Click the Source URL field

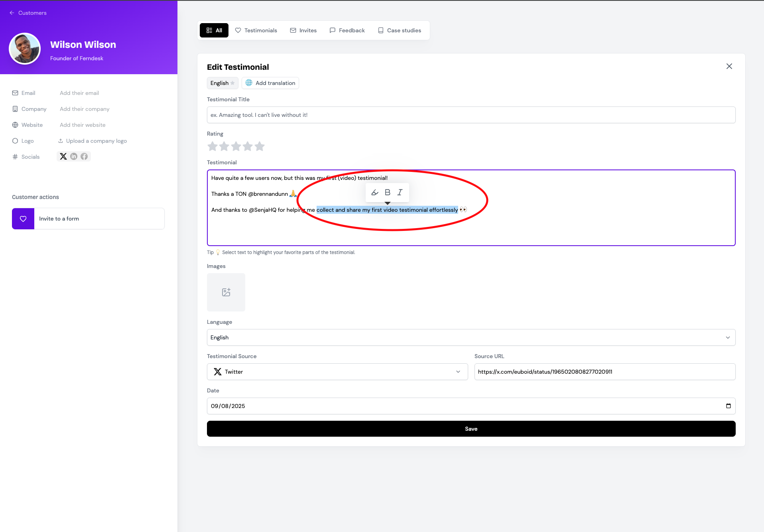605,372
